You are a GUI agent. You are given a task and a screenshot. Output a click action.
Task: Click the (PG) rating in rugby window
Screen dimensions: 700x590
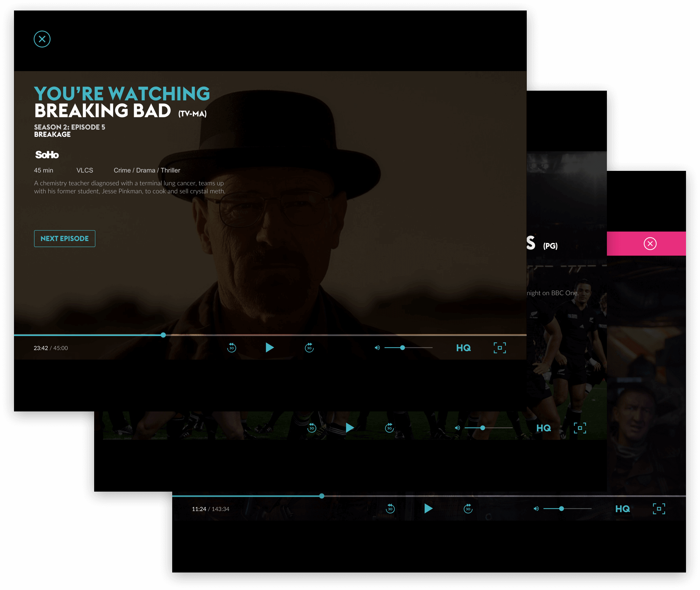coord(550,246)
